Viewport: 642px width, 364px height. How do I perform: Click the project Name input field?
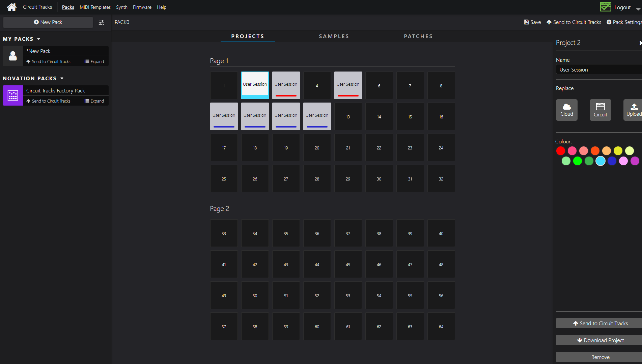pos(599,69)
